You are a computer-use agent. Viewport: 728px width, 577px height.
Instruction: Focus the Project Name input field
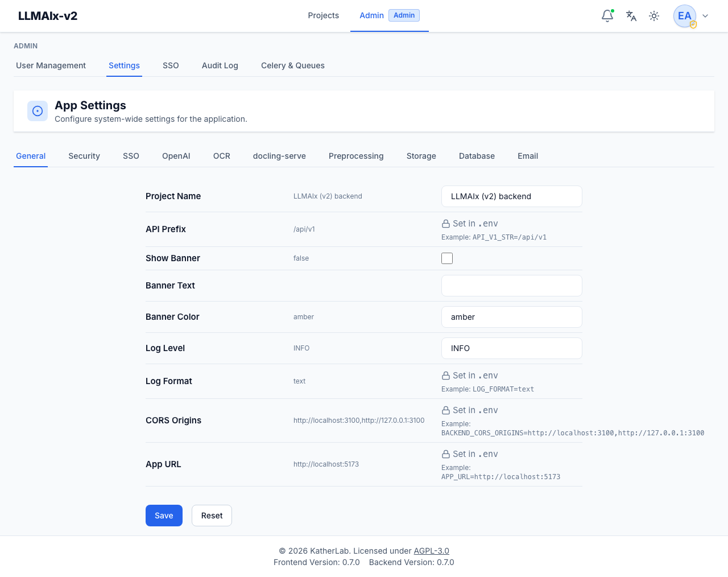pyautogui.click(x=512, y=196)
